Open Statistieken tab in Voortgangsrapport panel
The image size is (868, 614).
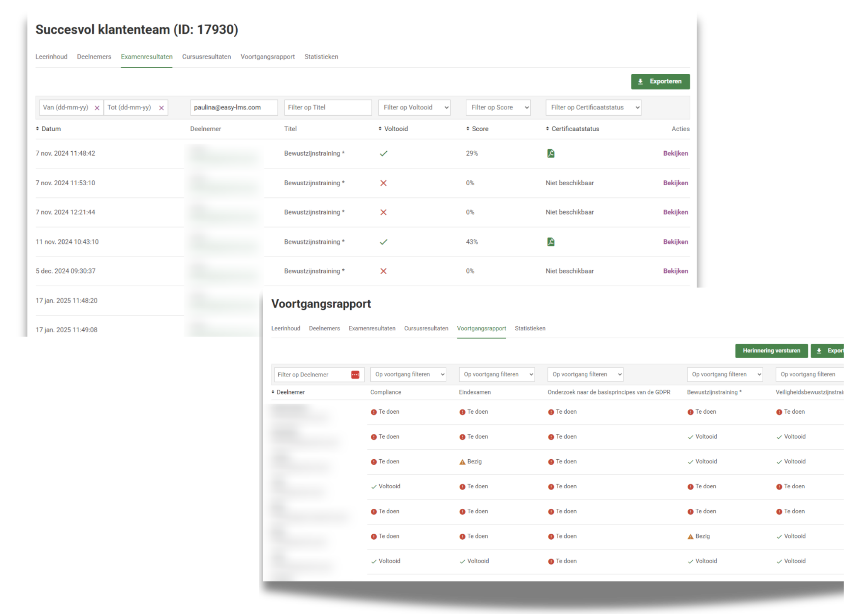tap(530, 328)
